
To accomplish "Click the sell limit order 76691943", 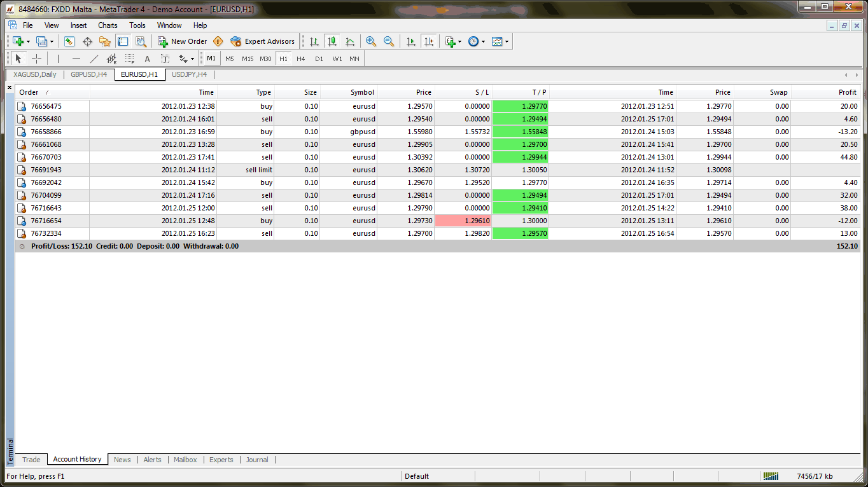I will (438, 170).
